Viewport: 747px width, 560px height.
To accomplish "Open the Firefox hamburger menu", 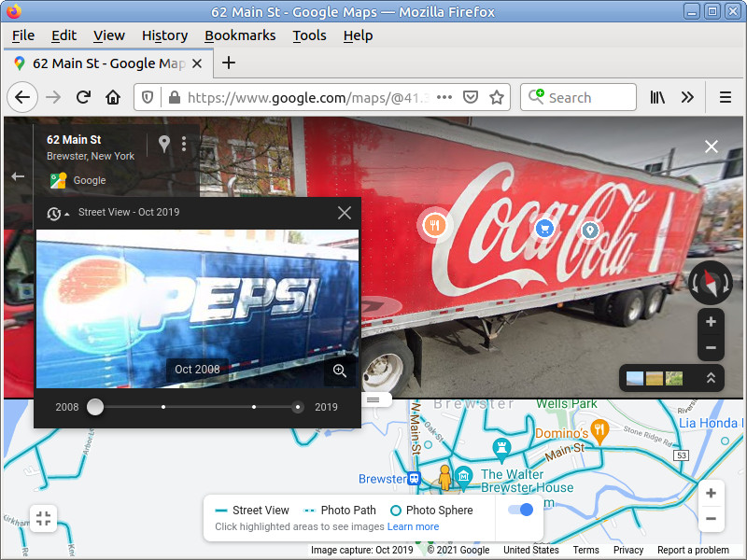I will point(726,97).
